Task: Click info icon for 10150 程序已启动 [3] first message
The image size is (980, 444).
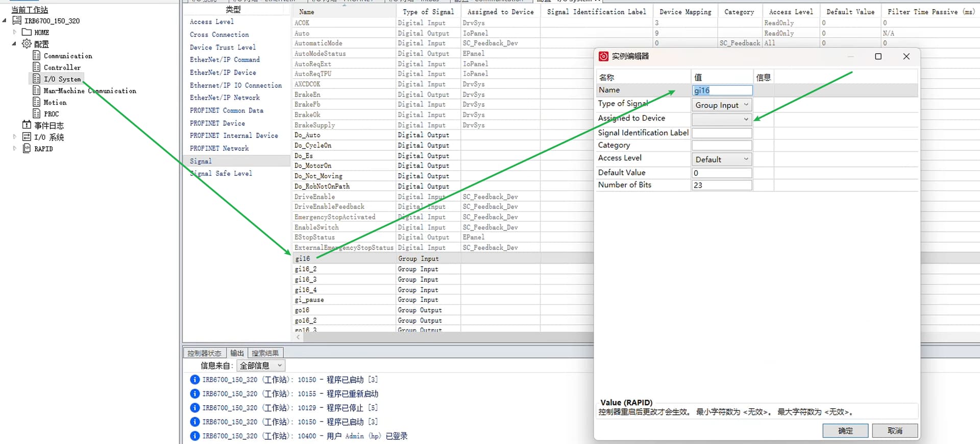Action: coord(194,380)
